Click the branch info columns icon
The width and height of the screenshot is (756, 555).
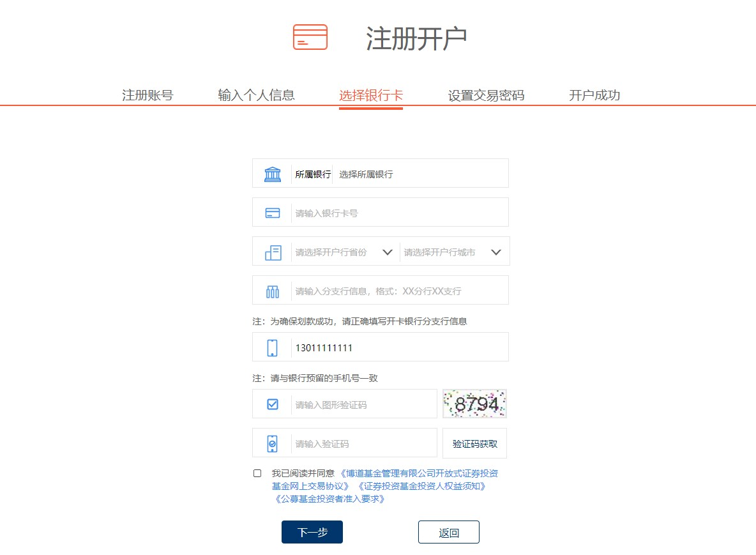point(273,291)
